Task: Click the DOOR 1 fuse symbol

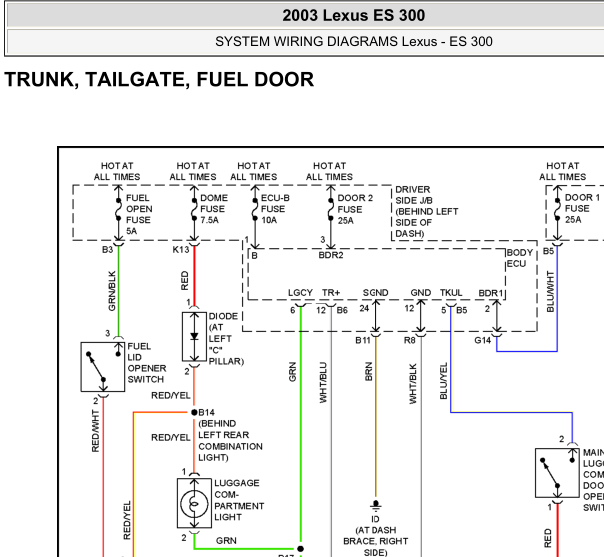Action: point(557,210)
